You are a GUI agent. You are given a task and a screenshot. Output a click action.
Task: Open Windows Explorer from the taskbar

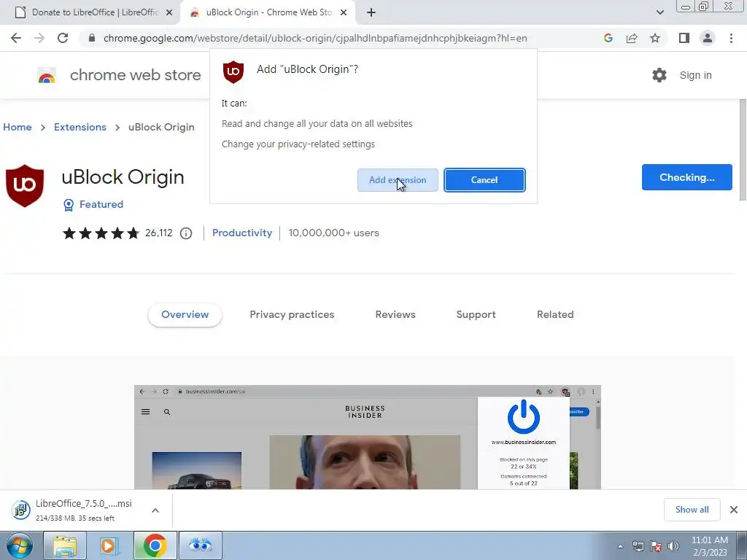click(65, 545)
